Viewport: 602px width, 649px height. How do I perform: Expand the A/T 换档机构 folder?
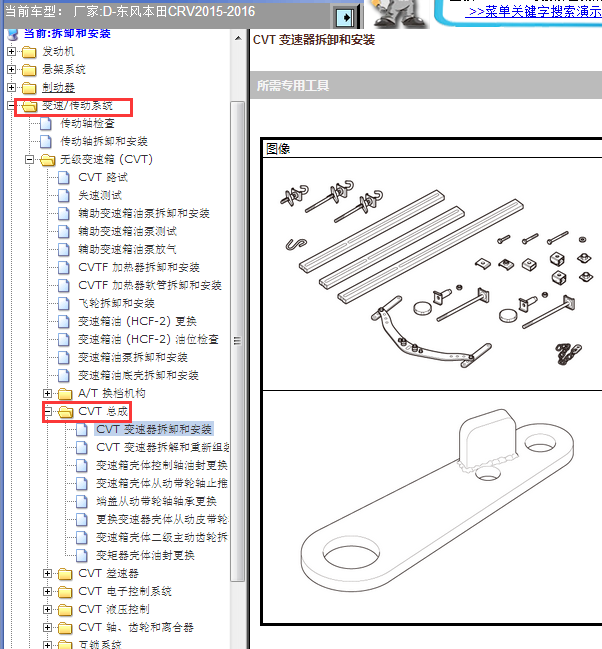pos(48,393)
